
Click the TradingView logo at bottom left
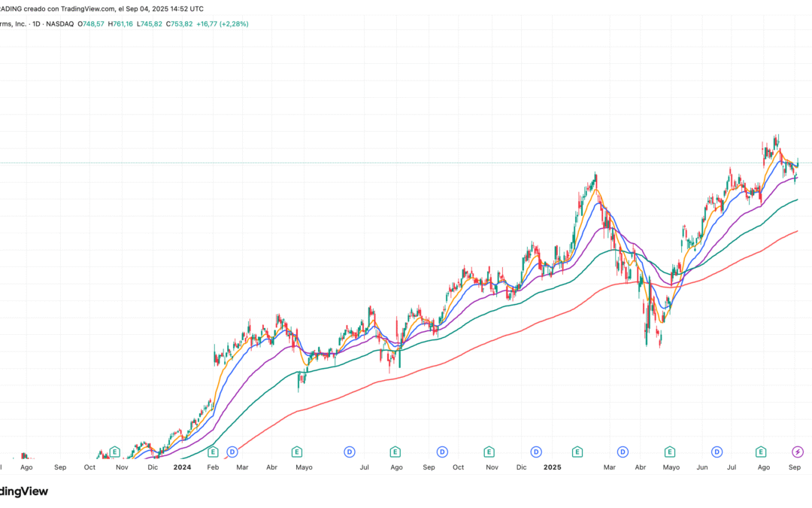[x=23, y=491]
